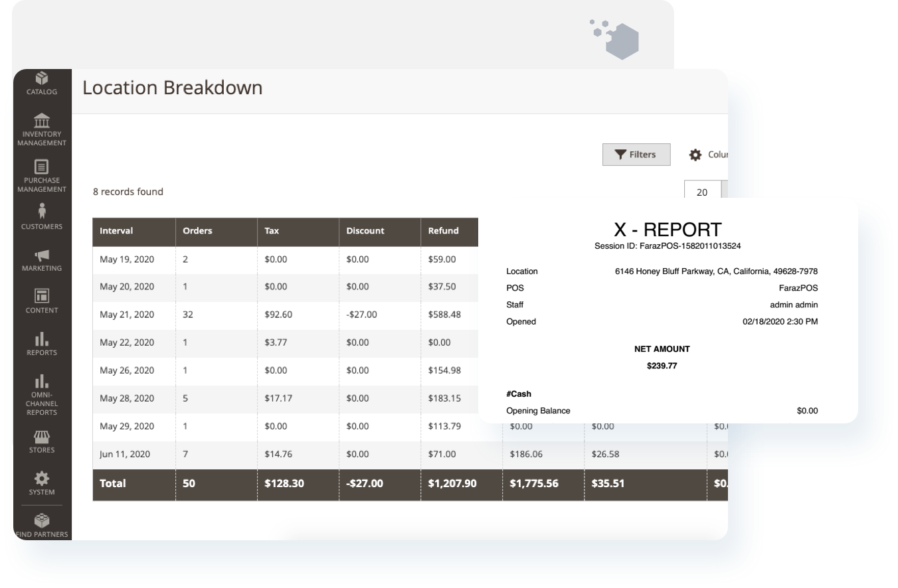
Task: Click the $71.00 refund value
Action: 442,455
